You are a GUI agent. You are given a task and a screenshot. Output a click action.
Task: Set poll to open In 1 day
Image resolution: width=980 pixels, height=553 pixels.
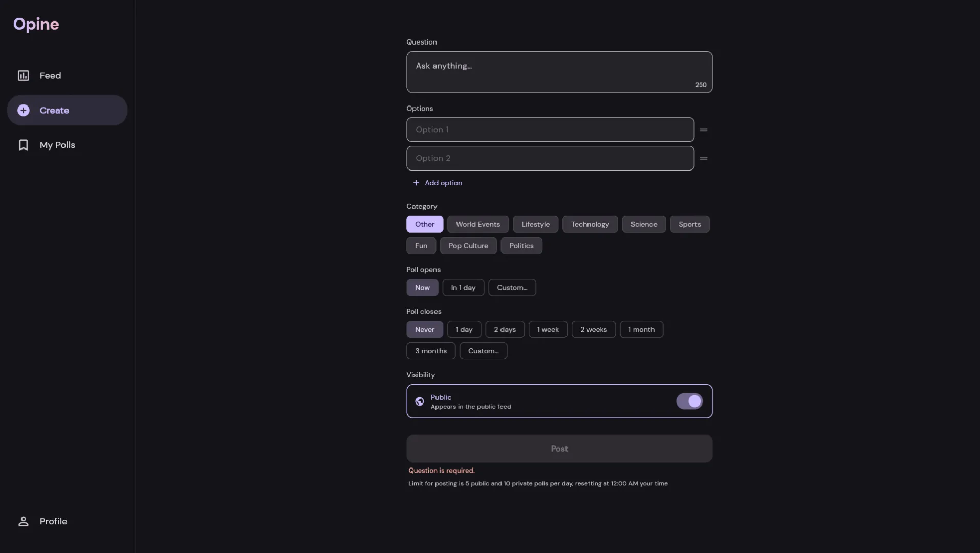pyautogui.click(x=463, y=288)
